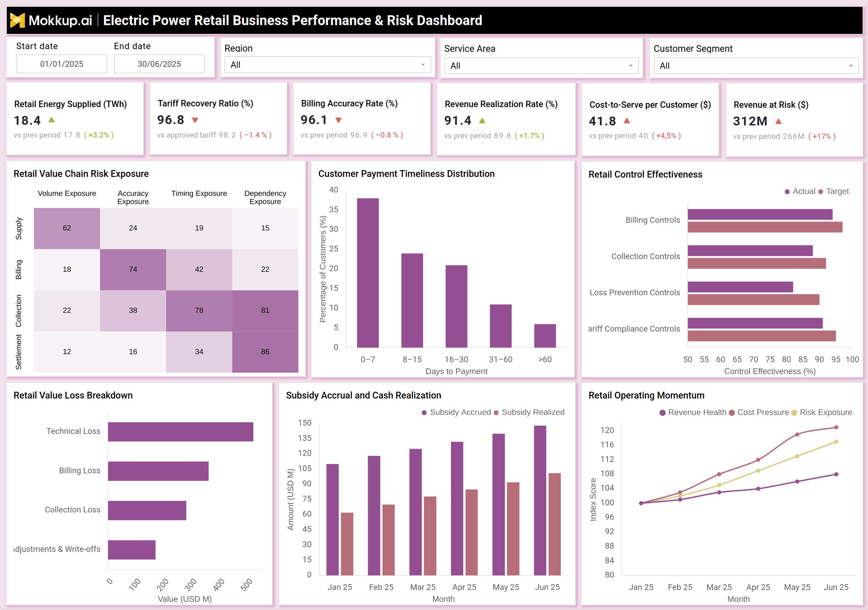This screenshot has height=610, width=868.
Task: Click the Jan 25 Subsidy Accrued bar
Action: (x=332, y=520)
